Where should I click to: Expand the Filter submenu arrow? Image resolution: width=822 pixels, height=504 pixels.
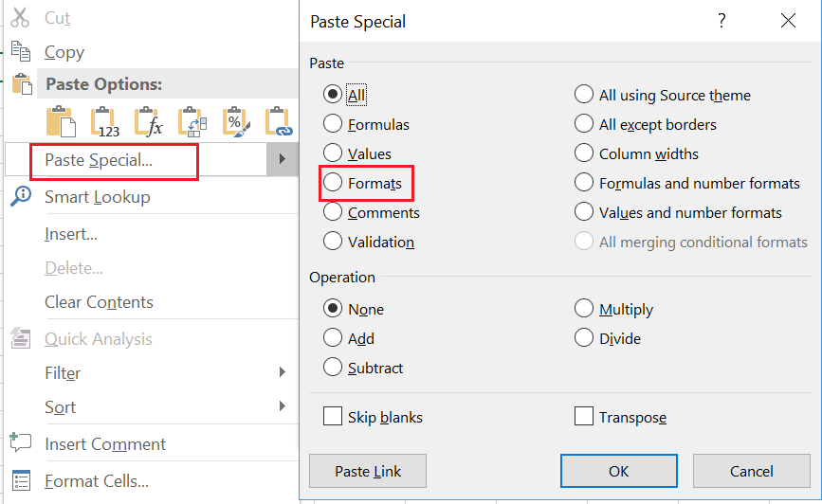pos(283,372)
